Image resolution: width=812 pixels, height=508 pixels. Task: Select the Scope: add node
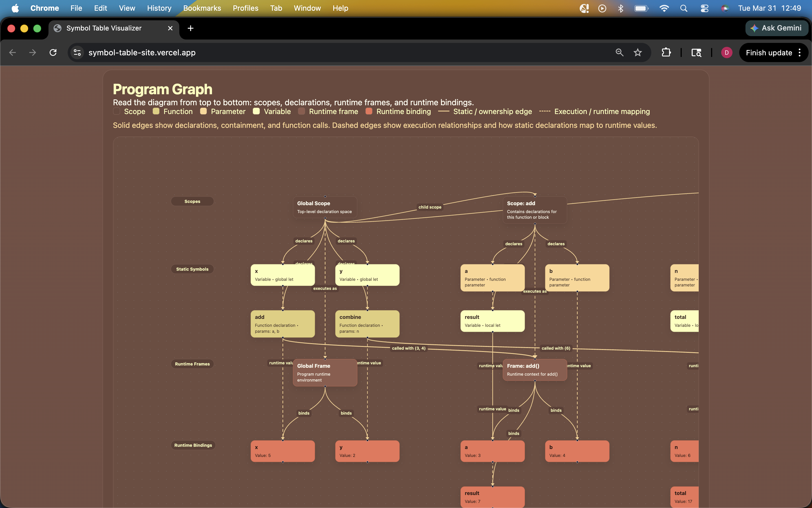(535, 210)
